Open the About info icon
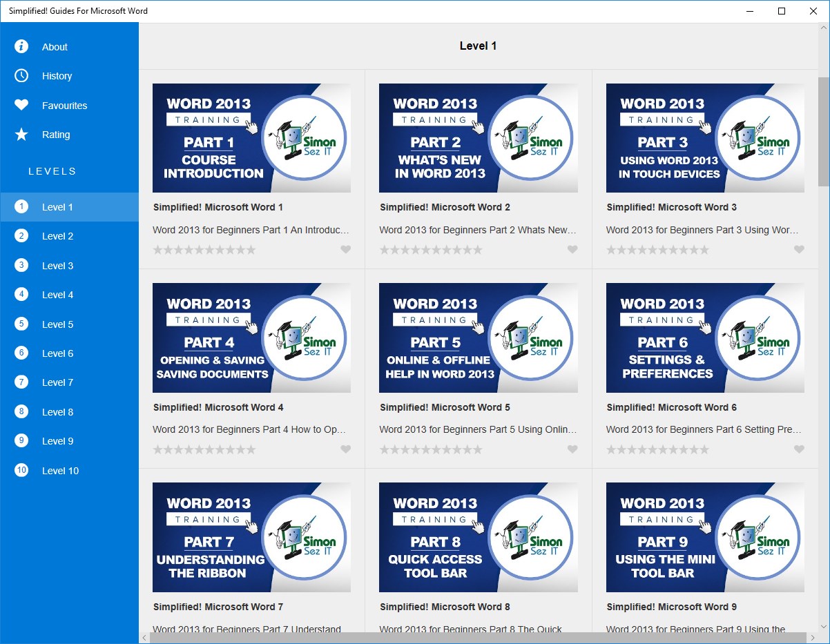This screenshot has width=830, height=644. 21,47
